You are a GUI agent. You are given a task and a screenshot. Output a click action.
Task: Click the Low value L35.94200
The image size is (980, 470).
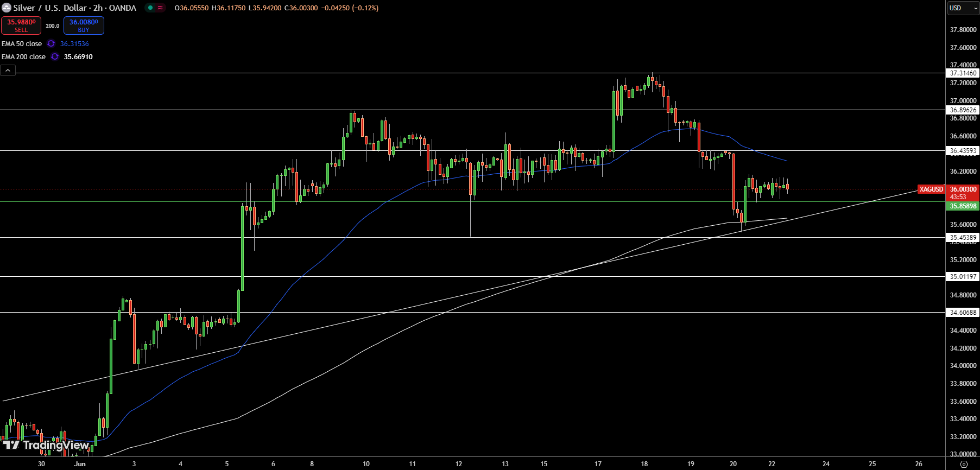(265, 8)
